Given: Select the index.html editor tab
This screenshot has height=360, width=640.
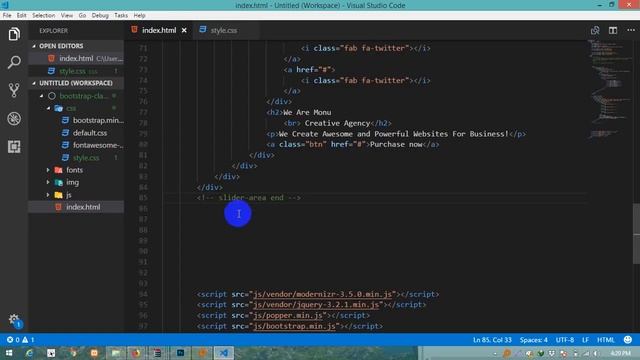Looking at the screenshot, I should coord(158,30).
